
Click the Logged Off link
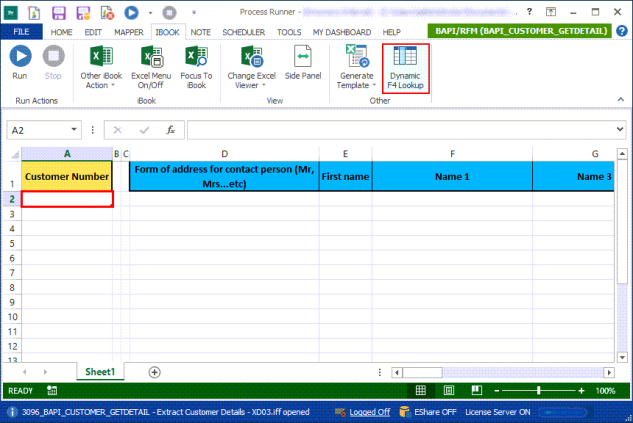tap(369, 412)
